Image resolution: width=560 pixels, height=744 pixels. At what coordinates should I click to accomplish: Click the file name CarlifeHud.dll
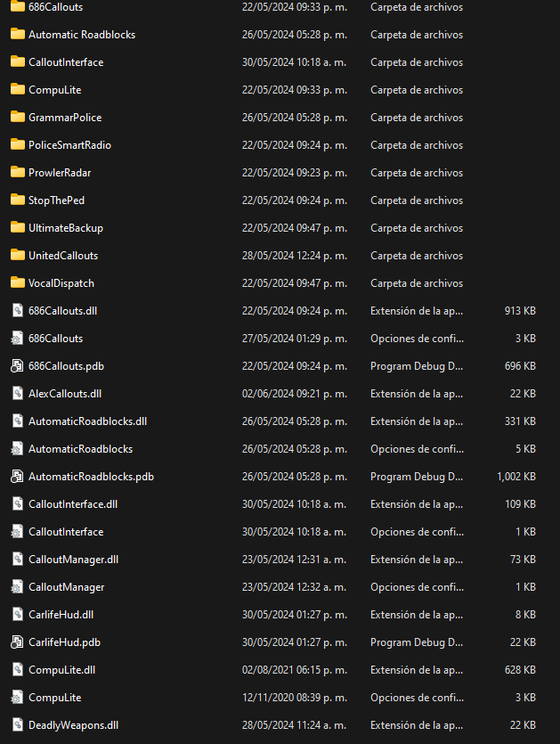(61, 615)
